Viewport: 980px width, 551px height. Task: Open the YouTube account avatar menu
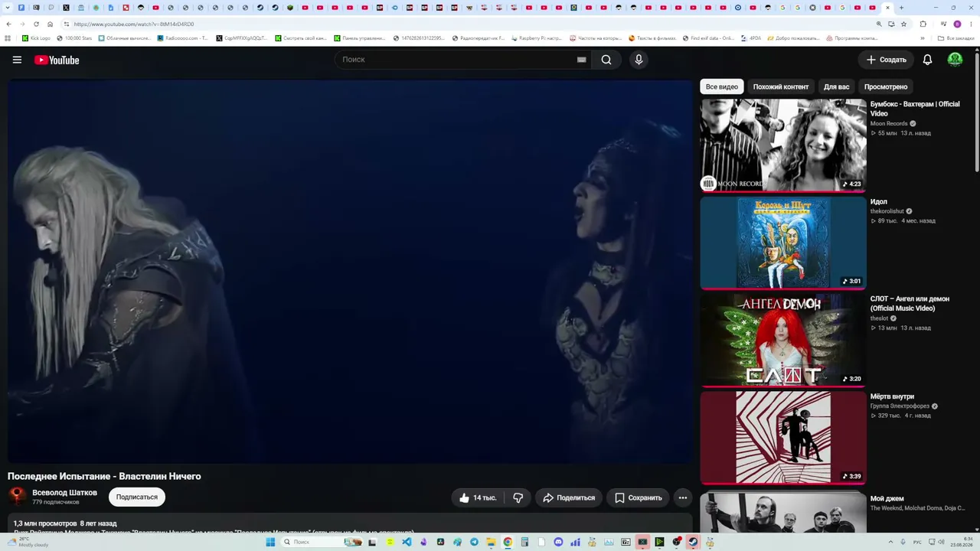click(955, 60)
